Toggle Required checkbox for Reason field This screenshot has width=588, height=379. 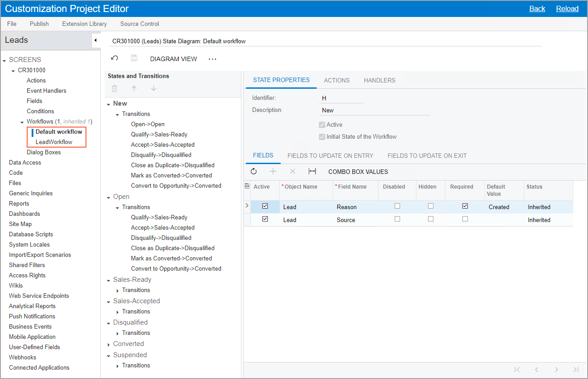pyautogui.click(x=465, y=206)
